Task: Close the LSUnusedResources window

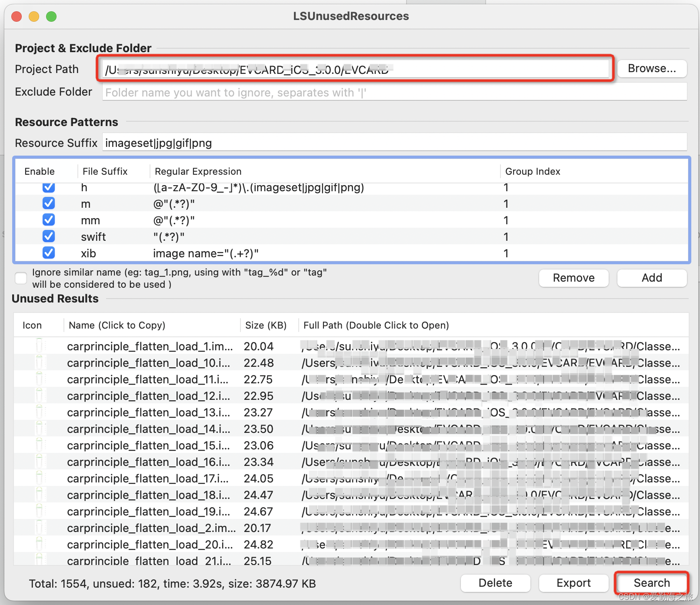Action: 17,17
